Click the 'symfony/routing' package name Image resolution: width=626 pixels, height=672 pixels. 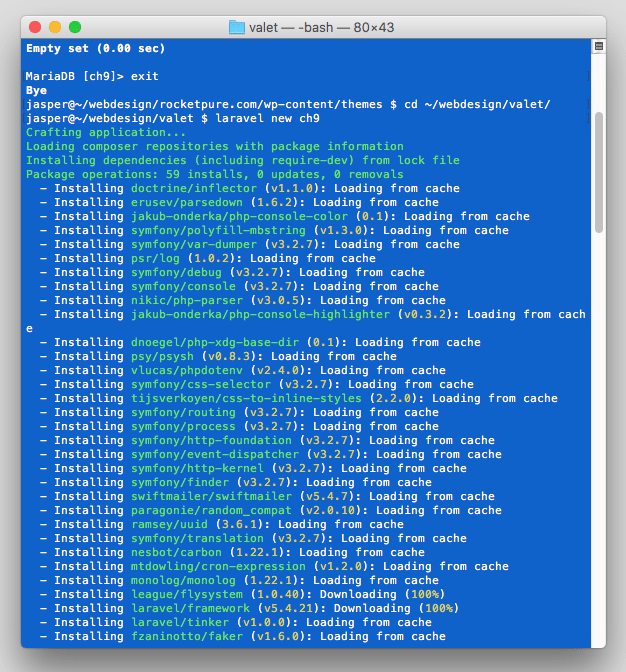coord(183,412)
